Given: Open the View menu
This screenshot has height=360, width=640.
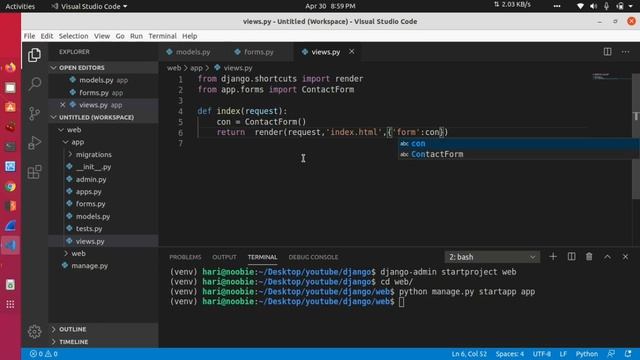Looking at the screenshot, I should coord(102,36).
